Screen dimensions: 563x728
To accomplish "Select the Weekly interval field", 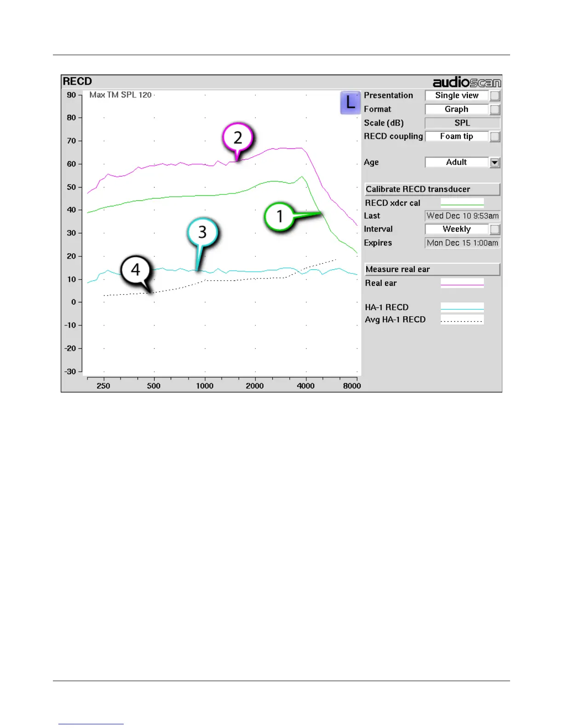I will [x=457, y=229].
